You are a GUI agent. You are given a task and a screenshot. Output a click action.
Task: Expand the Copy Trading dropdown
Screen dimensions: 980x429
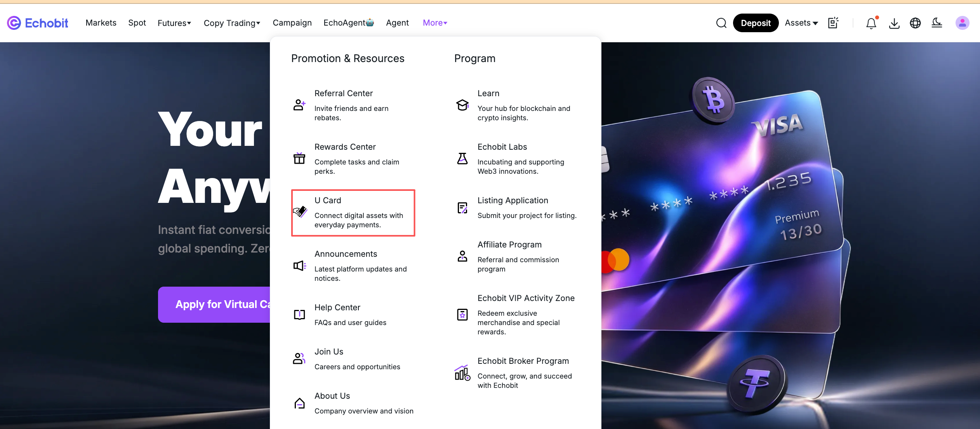(x=232, y=23)
